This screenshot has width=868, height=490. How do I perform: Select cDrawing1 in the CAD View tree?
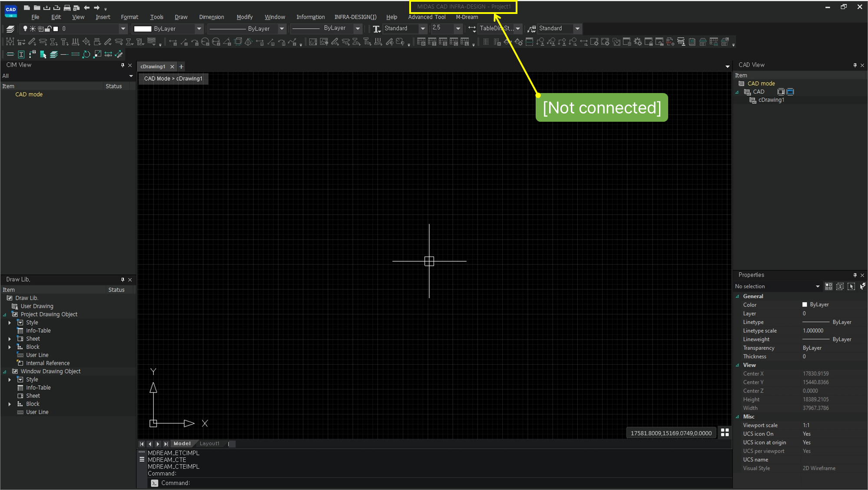(x=771, y=100)
